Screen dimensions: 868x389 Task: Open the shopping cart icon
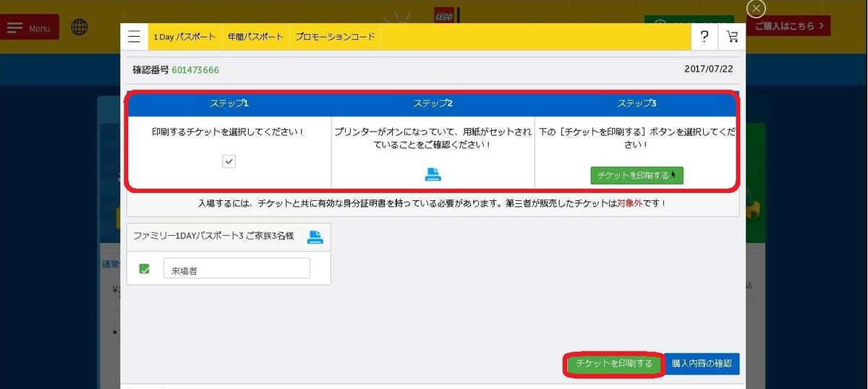pos(732,37)
